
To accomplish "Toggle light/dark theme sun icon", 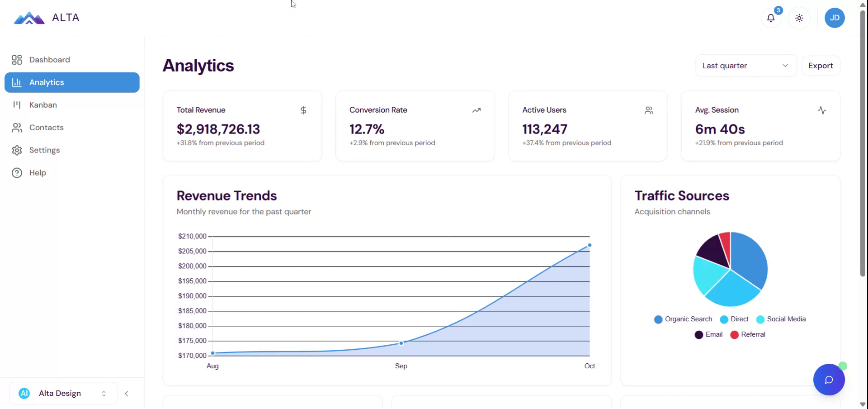I will tap(799, 18).
